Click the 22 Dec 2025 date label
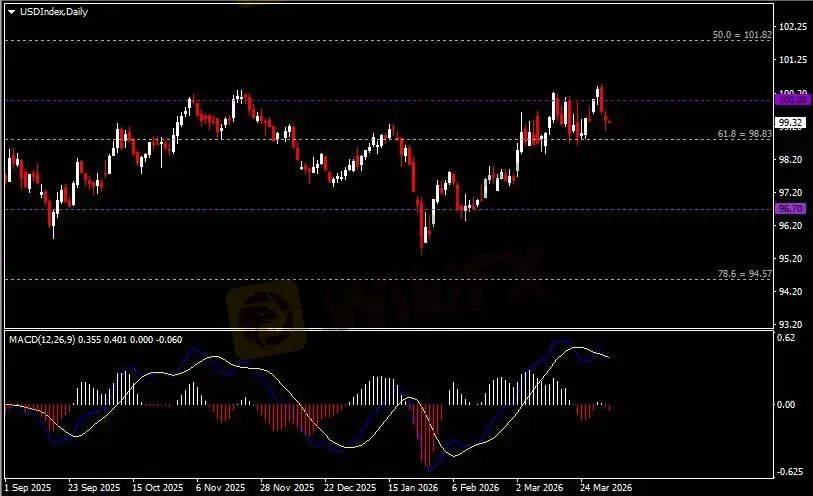 350,488
